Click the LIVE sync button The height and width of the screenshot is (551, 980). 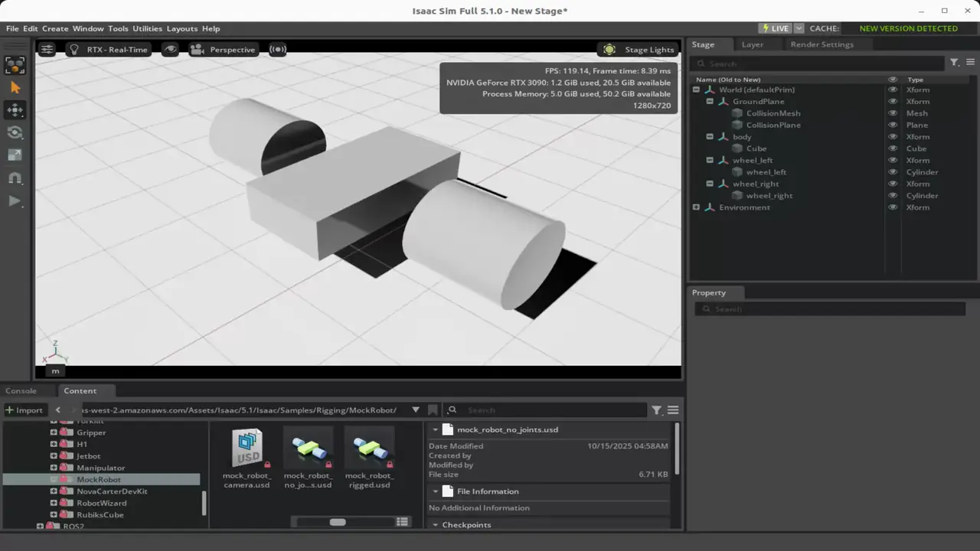tap(776, 28)
